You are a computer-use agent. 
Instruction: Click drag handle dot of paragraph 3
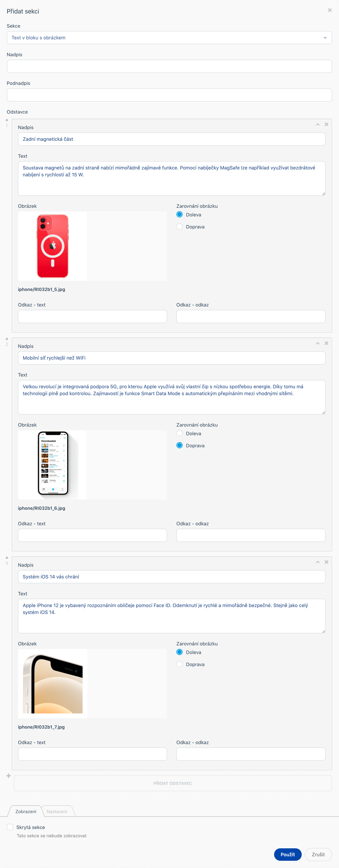pyautogui.click(x=7, y=558)
